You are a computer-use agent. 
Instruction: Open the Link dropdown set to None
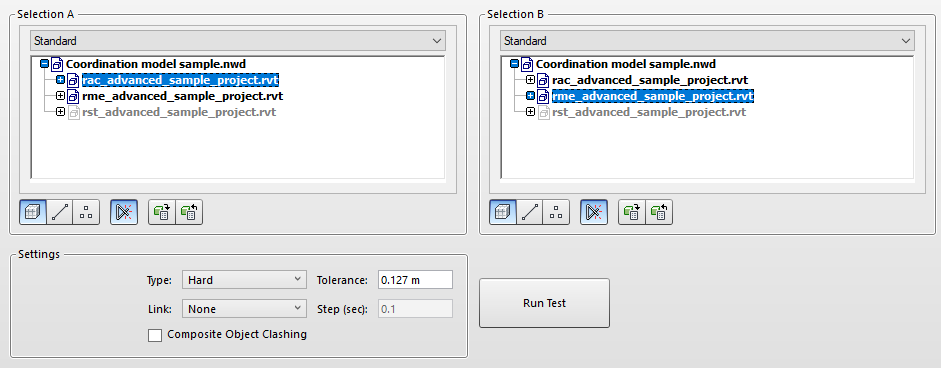[x=244, y=309]
